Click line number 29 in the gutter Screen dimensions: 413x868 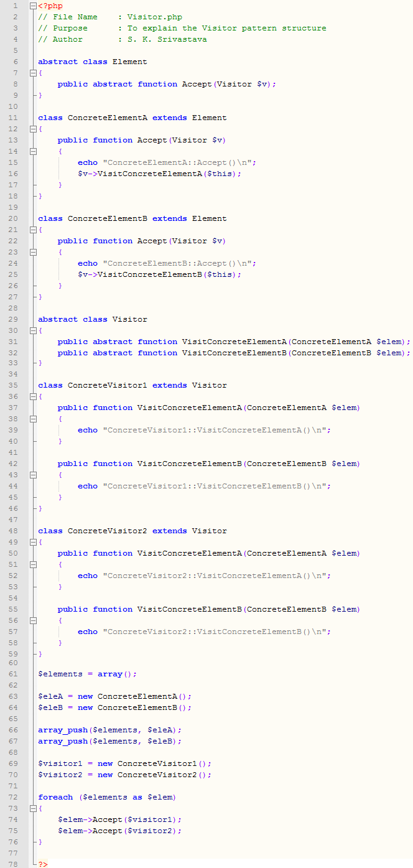coord(14,319)
